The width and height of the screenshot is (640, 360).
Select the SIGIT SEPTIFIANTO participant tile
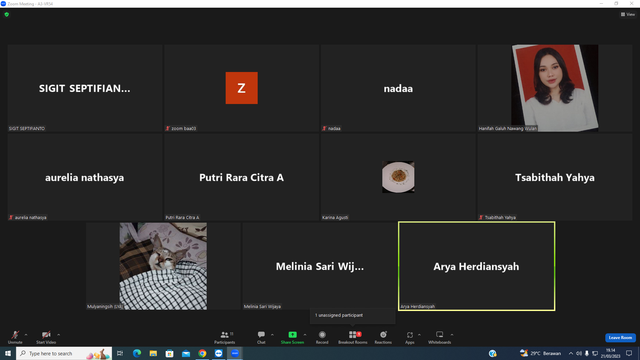[85, 88]
